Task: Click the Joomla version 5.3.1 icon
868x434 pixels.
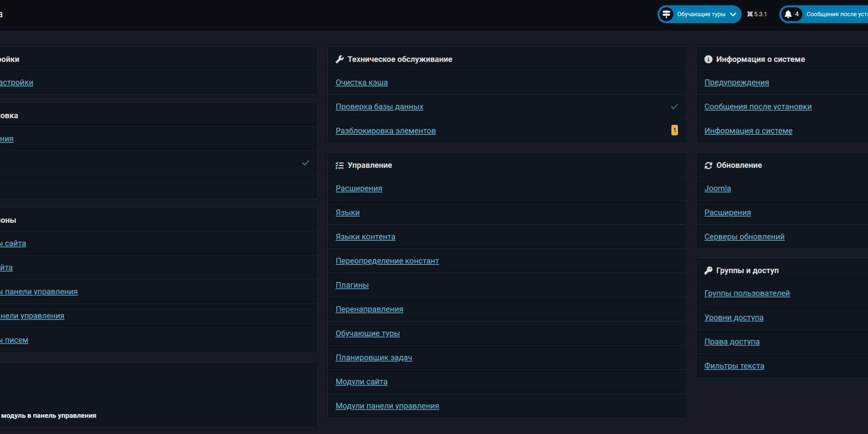Action: coord(750,14)
